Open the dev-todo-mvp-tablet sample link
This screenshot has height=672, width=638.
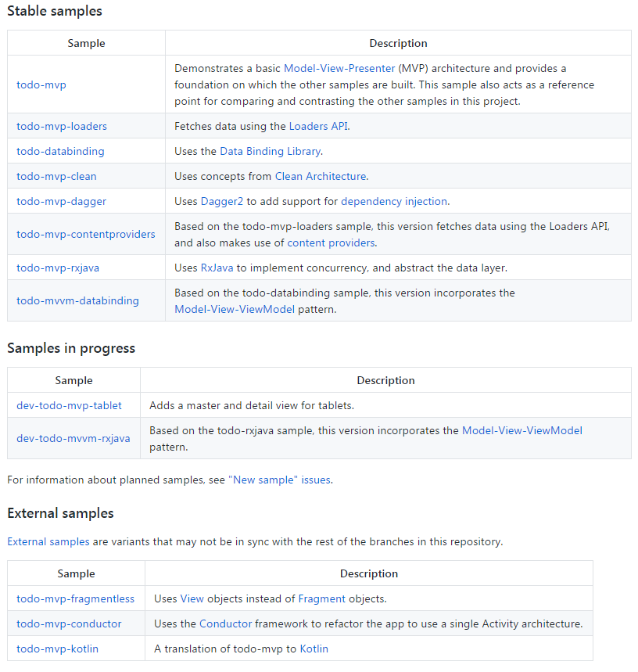pyautogui.click(x=69, y=406)
